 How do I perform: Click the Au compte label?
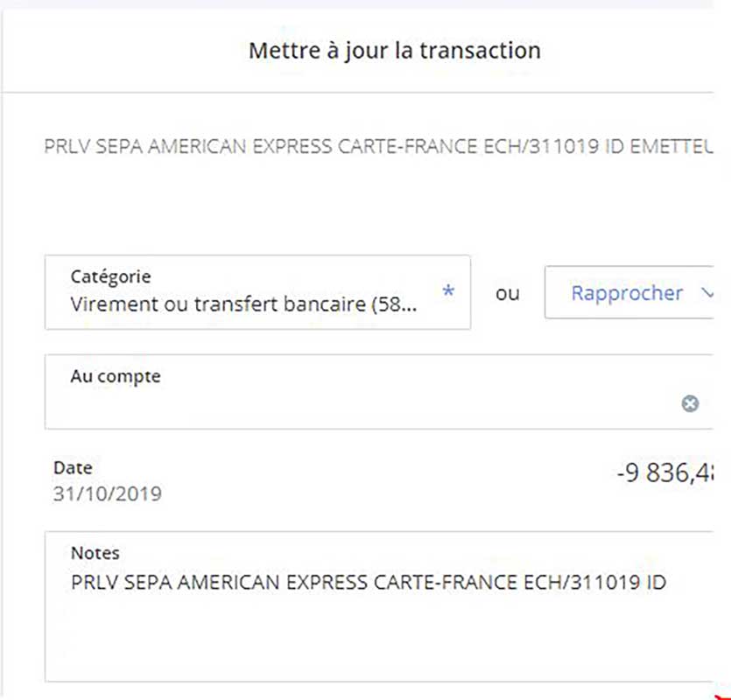tap(116, 376)
